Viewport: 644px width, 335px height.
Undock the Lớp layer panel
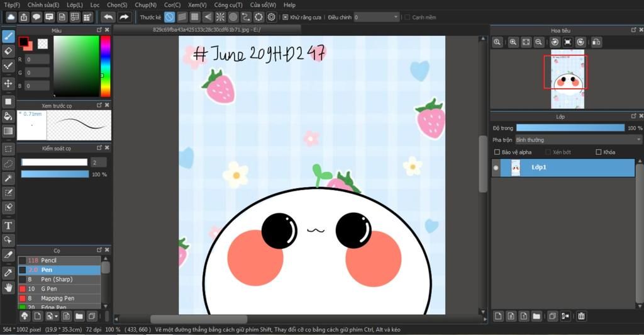tap(634, 116)
